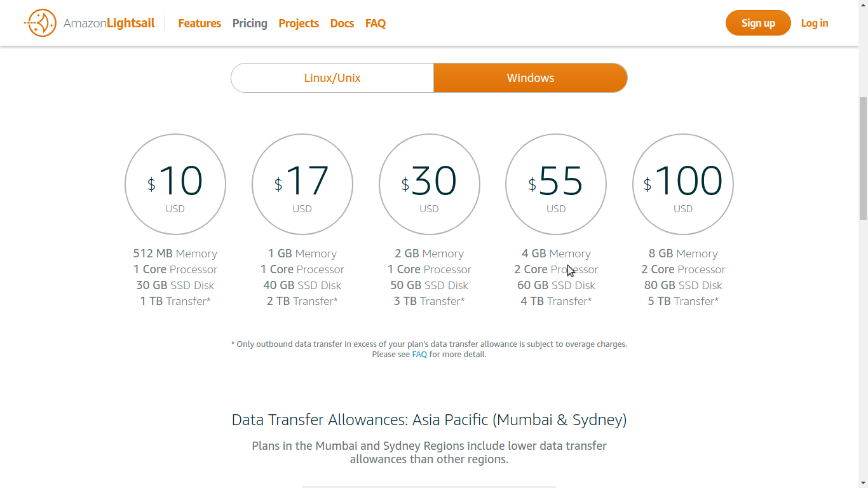Viewport: 868px width, 488px height.
Task: Choose the $100 USD plan circle
Action: pos(683,184)
